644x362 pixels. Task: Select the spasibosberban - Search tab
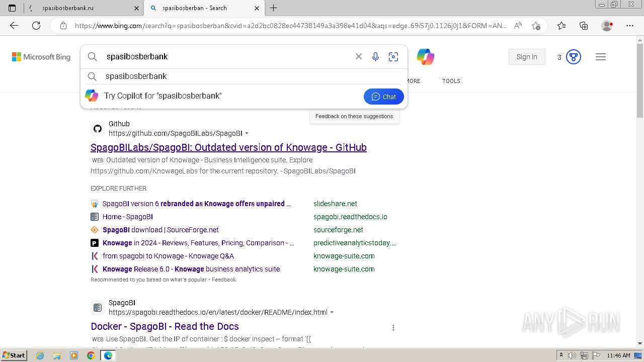pyautogui.click(x=204, y=8)
